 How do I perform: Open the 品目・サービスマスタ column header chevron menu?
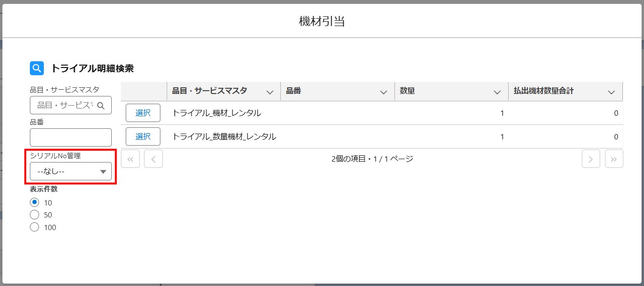(270, 92)
